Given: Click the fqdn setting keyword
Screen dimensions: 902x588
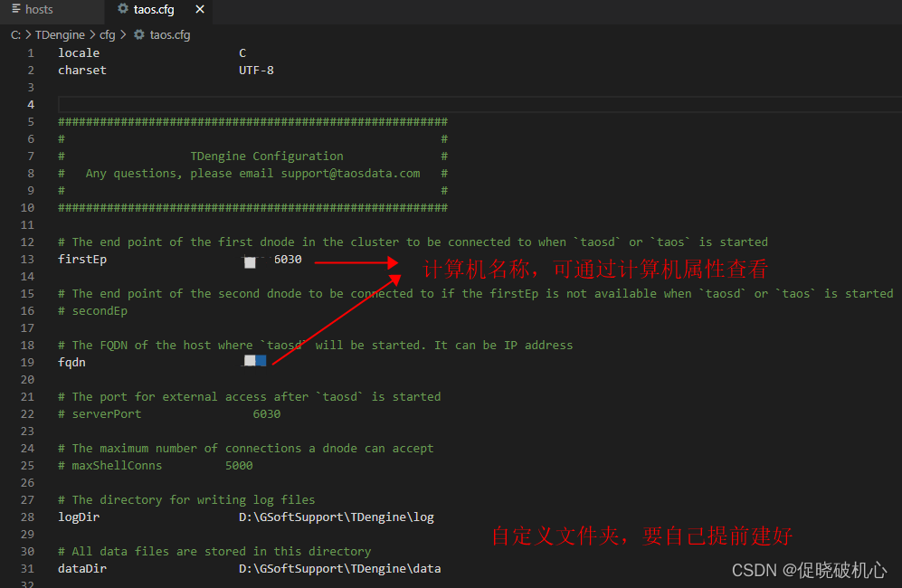Looking at the screenshot, I should click(x=71, y=363).
